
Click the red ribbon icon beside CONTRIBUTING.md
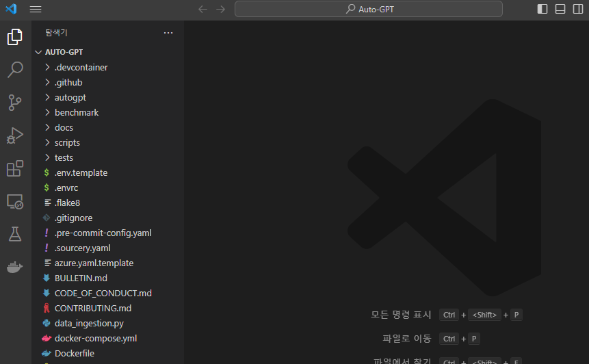(47, 308)
